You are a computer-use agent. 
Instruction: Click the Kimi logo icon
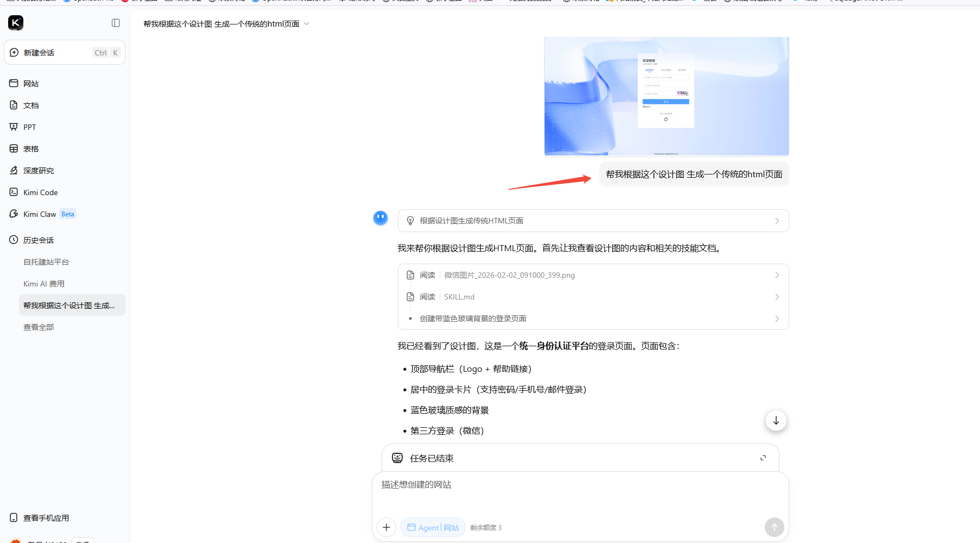coord(16,23)
